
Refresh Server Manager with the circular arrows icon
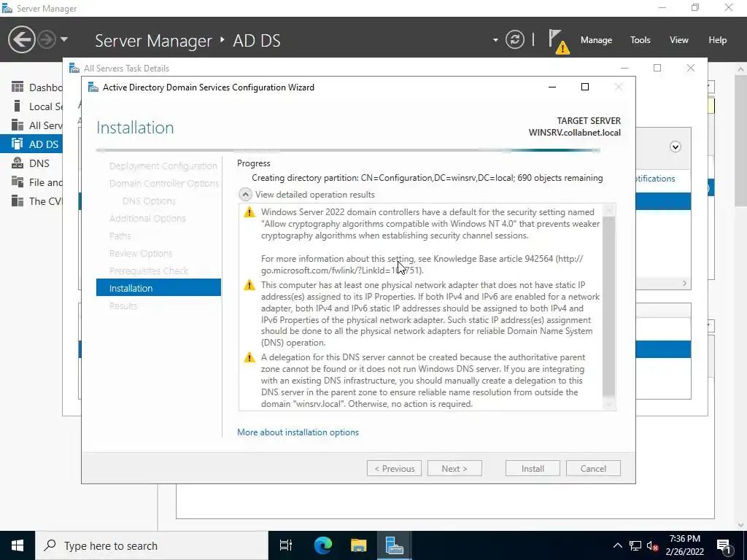(515, 39)
